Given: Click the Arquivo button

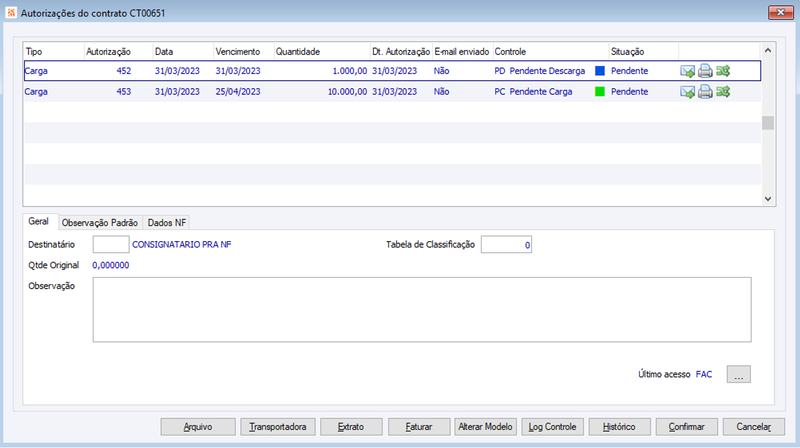Looking at the screenshot, I should point(198,427).
